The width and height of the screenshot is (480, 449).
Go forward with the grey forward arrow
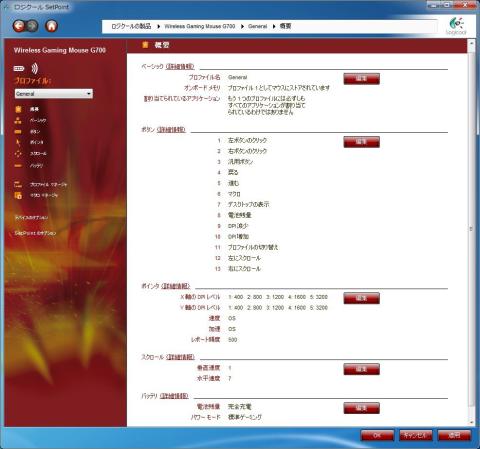[x=32, y=26]
